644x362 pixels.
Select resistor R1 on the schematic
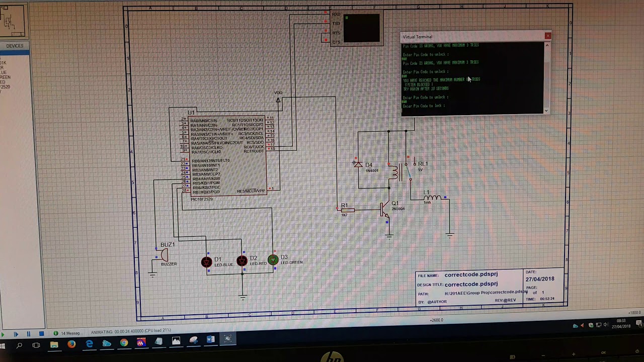coord(347,210)
